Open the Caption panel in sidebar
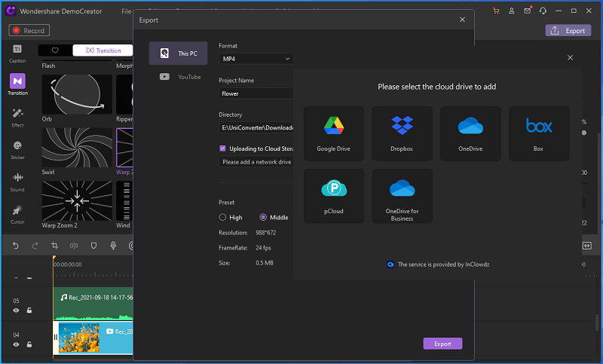This screenshot has width=603, height=364. pyautogui.click(x=17, y=54)
